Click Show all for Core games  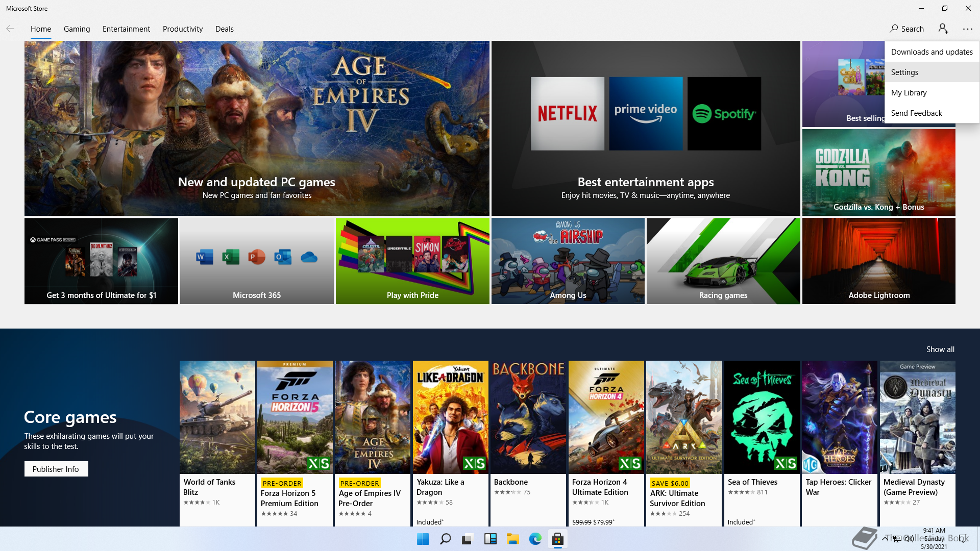click(x=940, y=349)
